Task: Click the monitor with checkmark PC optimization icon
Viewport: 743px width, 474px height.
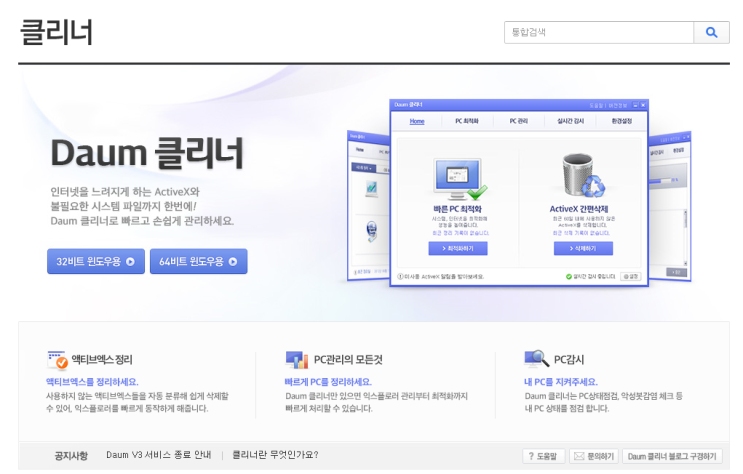Action: click(x=460, y=180)
